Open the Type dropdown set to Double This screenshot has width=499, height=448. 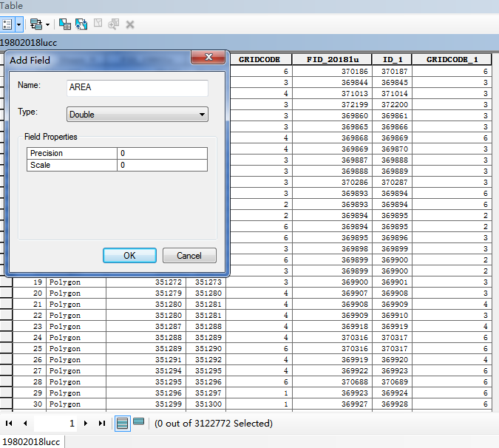coord(138,115)
